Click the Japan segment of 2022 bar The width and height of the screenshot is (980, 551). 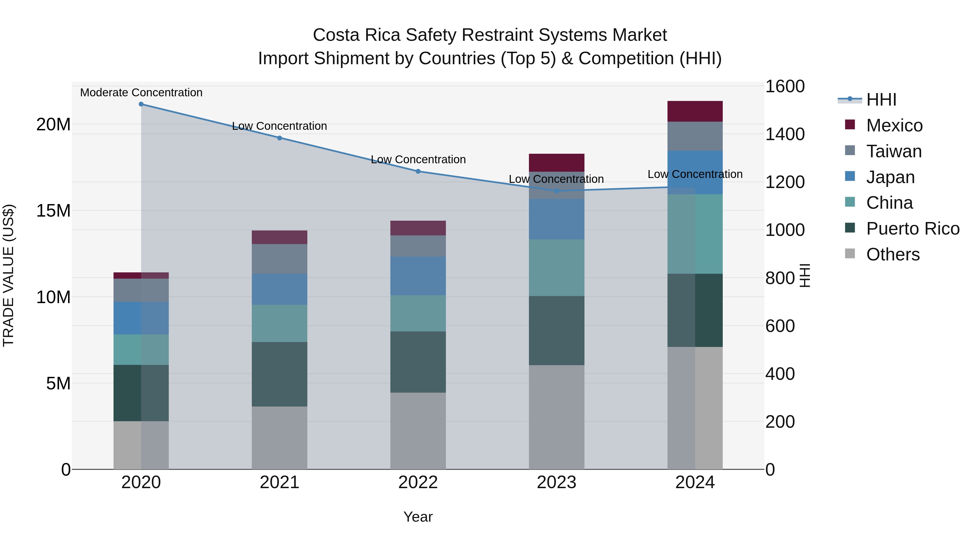click(x=418, y=276)
